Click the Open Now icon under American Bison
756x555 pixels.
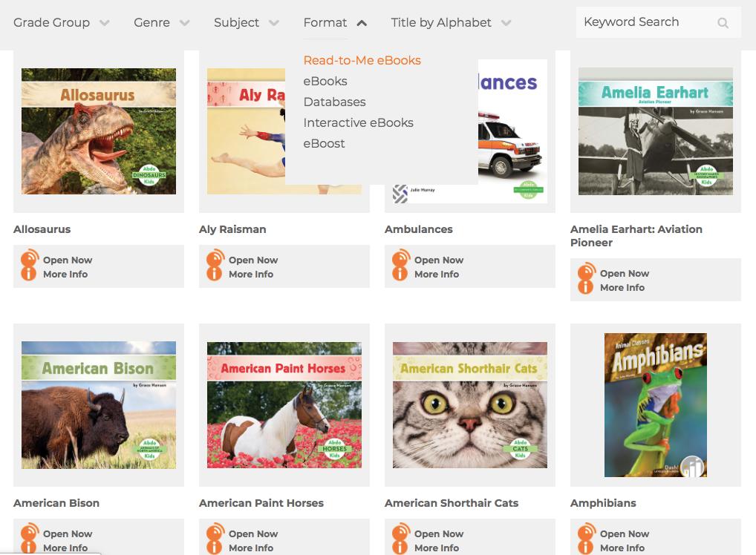29,533
